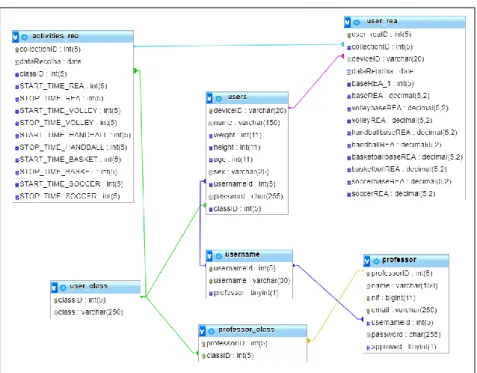Select dataRecolha : date in activities_rea
The image size is (477, 373).
point(48,62)
